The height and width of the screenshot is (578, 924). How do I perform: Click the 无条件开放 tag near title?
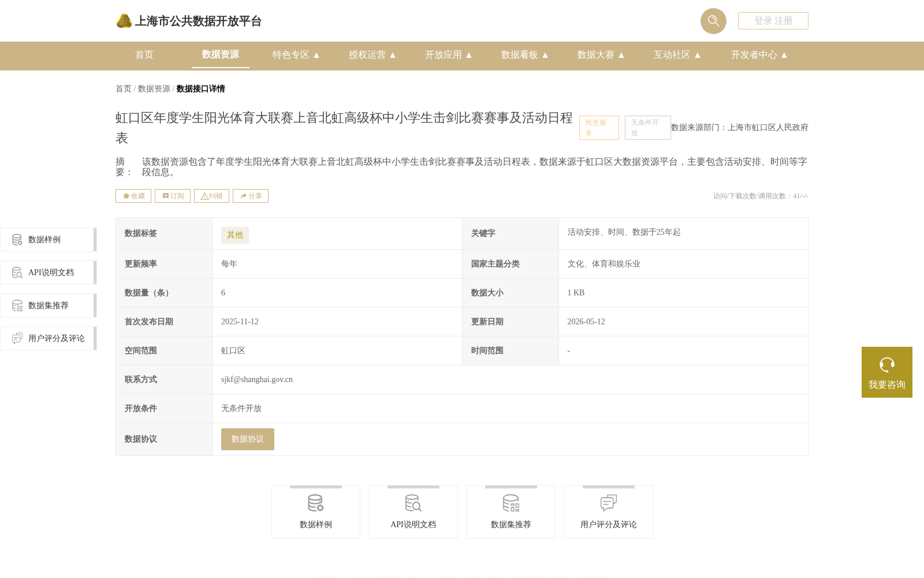point(647,128)
